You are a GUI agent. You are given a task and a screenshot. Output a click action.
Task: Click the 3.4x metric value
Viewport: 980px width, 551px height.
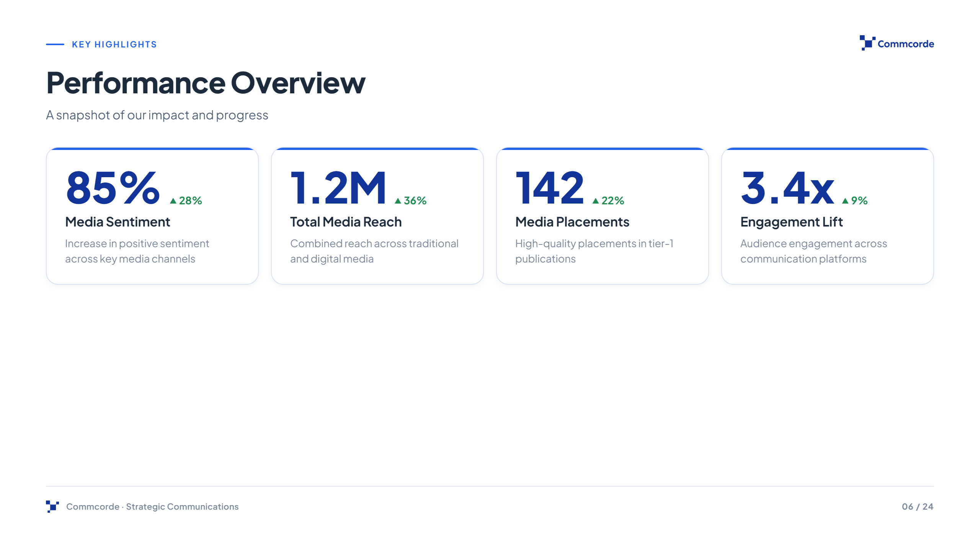pos(787,187)
